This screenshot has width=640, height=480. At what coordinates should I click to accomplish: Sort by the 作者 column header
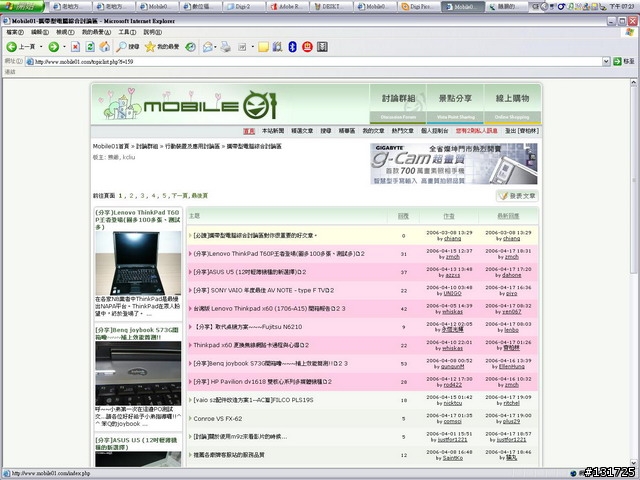pyautogui.click(x=449, y=216)
